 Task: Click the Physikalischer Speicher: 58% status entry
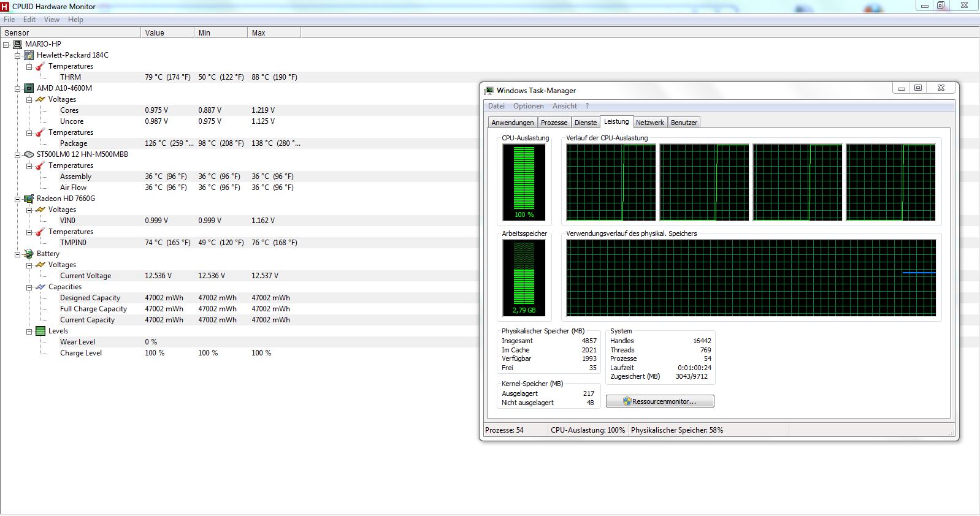pyautogui.click(x=677, y=430)
